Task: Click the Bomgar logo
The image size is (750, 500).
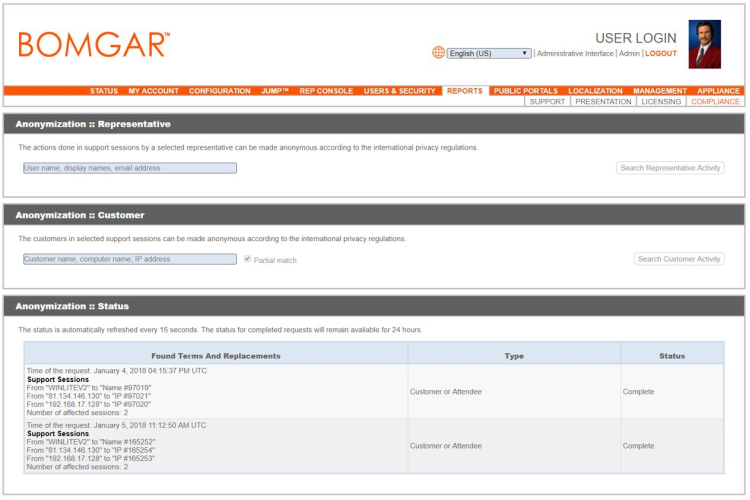Action: click(94, 45)
